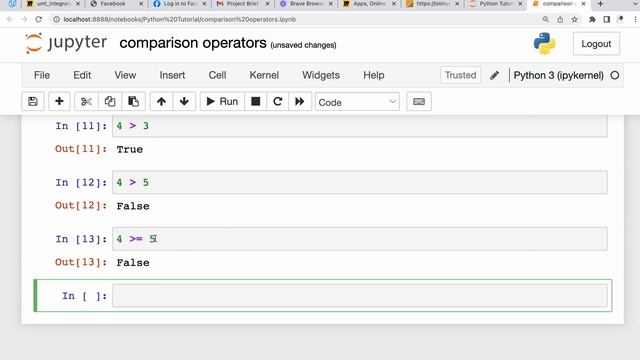Open the View menu

click(x=125, y=75)
